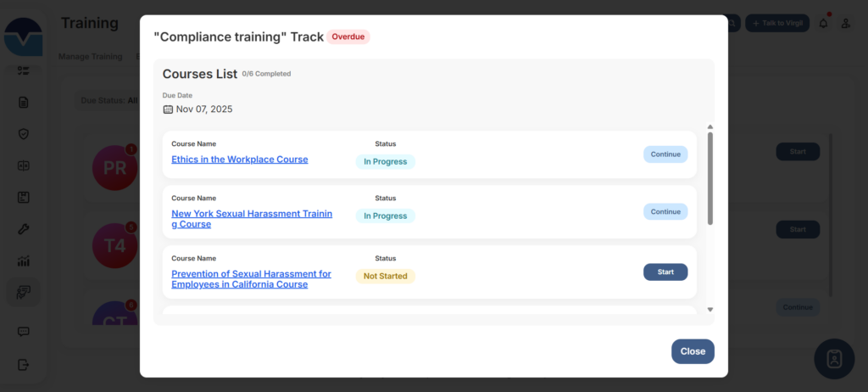Continue the Ethics in the Workplace course
This screenshot has width=868, height=392.
(665, 154)
